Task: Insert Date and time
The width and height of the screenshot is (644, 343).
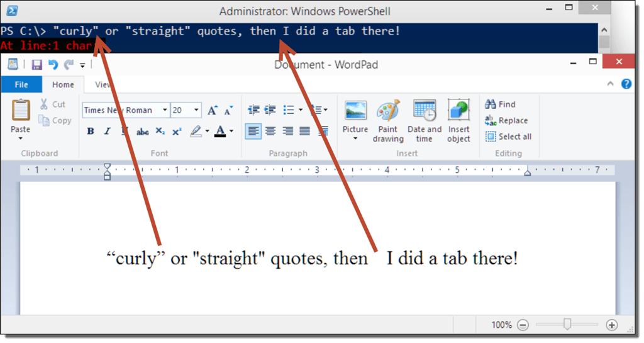Action: pyautogui.click(x=425, y=121)
